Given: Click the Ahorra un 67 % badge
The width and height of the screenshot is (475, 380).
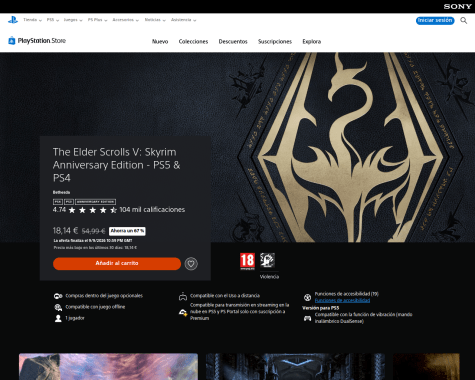Looking at the screenshot, I should 127,231.
